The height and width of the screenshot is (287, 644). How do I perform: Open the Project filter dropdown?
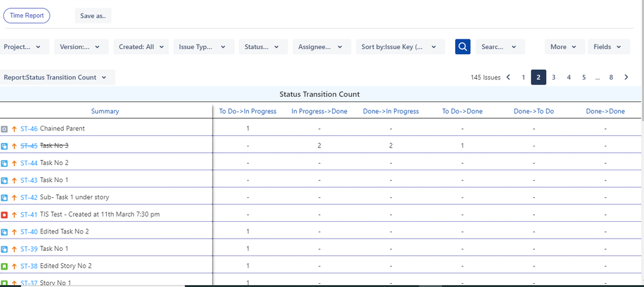coord(24,47)
